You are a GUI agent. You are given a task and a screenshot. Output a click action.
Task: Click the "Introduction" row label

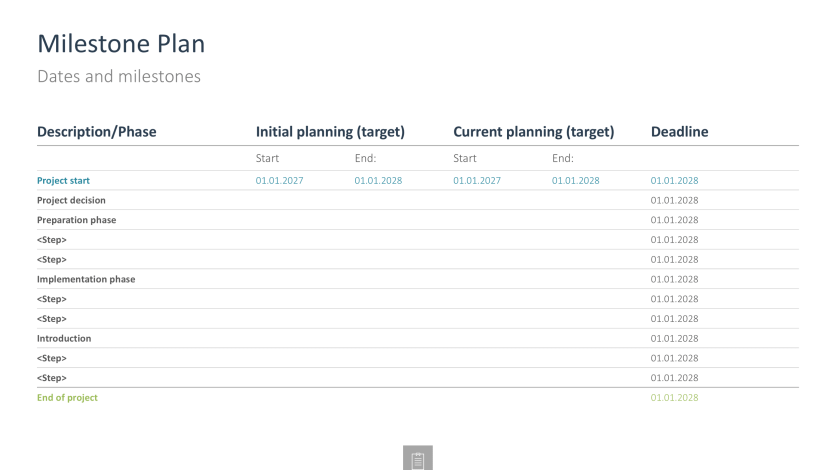(x=64, y=338)
